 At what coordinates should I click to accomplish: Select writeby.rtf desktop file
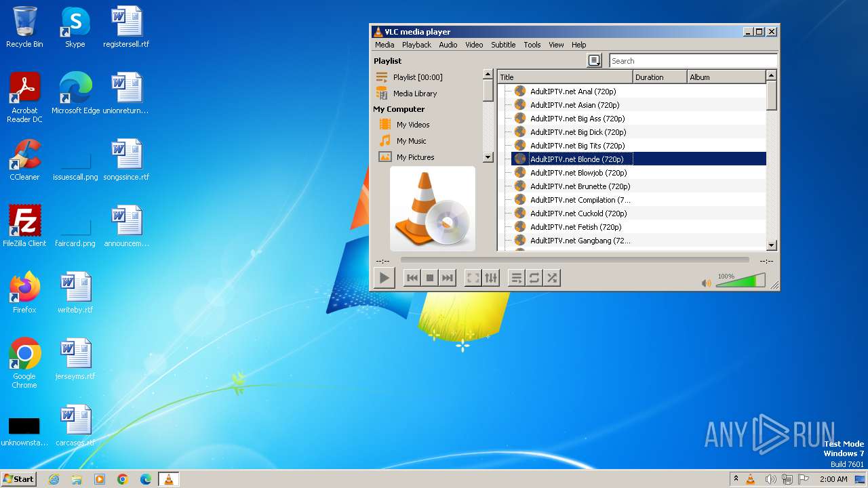pos(75,292)
